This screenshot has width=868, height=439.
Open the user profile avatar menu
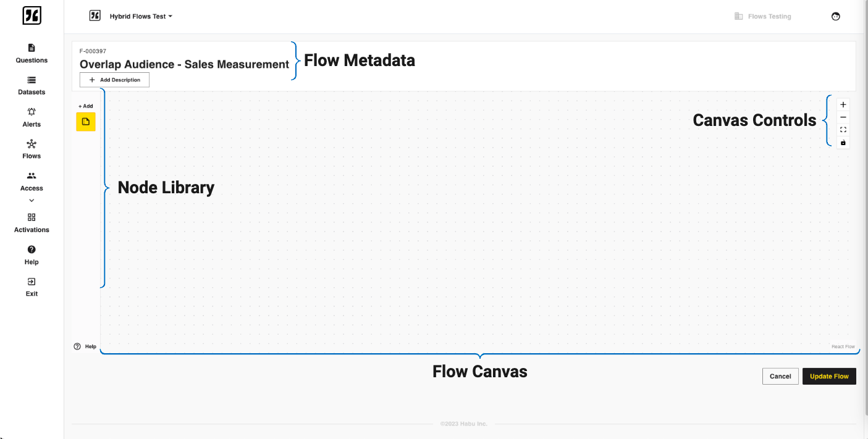[x=836, y=17]
